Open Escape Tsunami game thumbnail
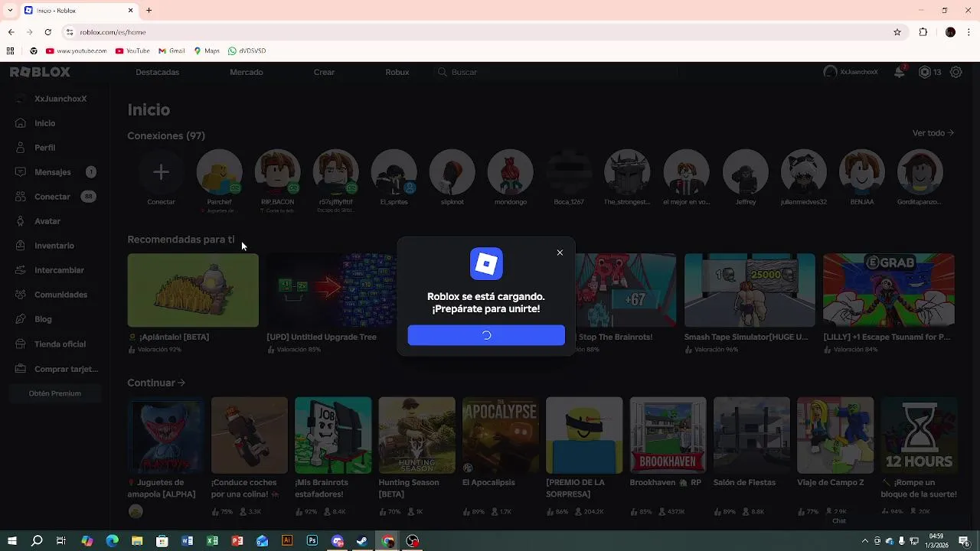The height and width of the screenshot is (551, 980). pyautogui.click(x=889, y=290)
